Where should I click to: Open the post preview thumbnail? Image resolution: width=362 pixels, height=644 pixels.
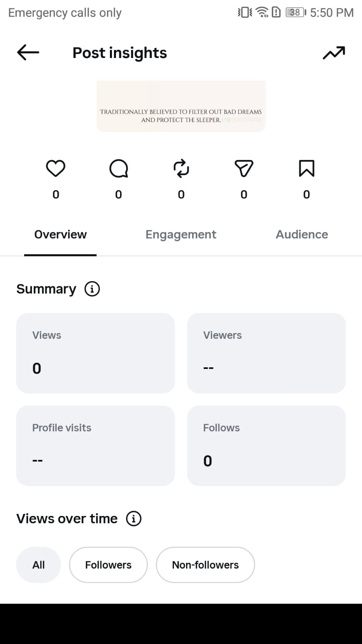[x=181, y=106]
